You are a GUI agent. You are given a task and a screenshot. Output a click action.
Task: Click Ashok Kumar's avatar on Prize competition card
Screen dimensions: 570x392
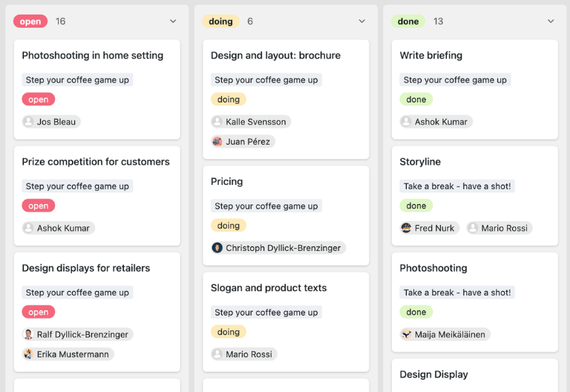(x=28, y=228)
